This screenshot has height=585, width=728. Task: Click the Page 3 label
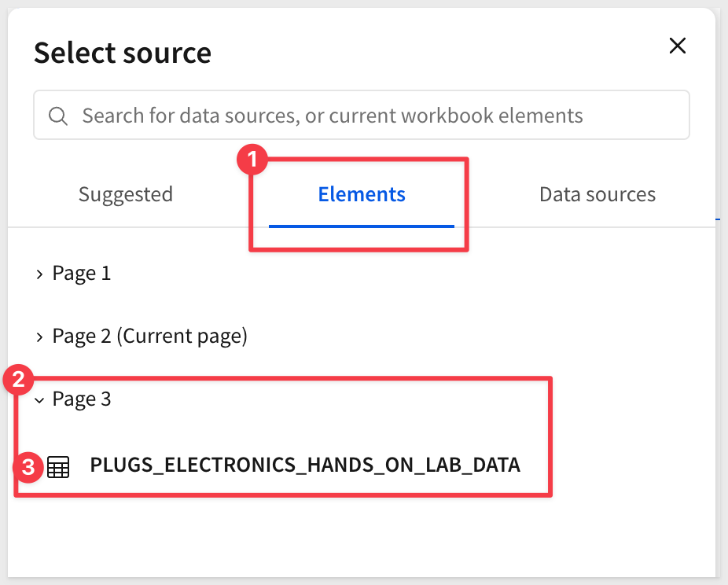pos(82,399)
